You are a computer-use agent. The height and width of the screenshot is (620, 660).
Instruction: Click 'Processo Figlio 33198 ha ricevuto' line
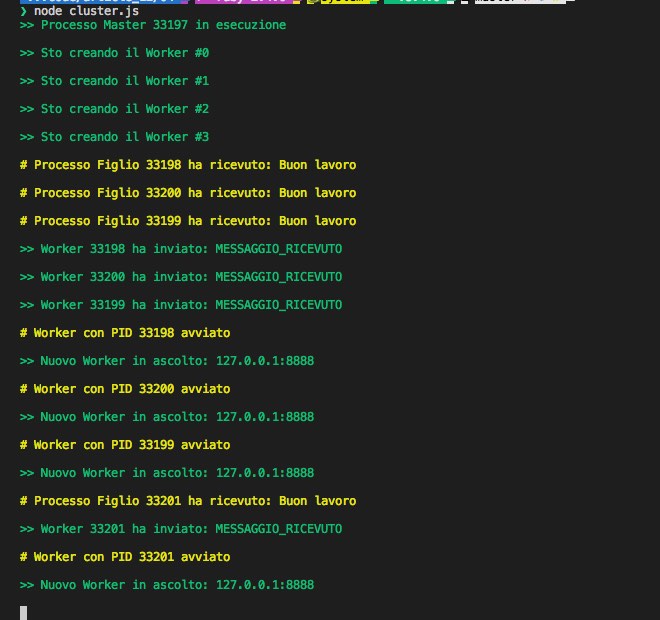187,165
